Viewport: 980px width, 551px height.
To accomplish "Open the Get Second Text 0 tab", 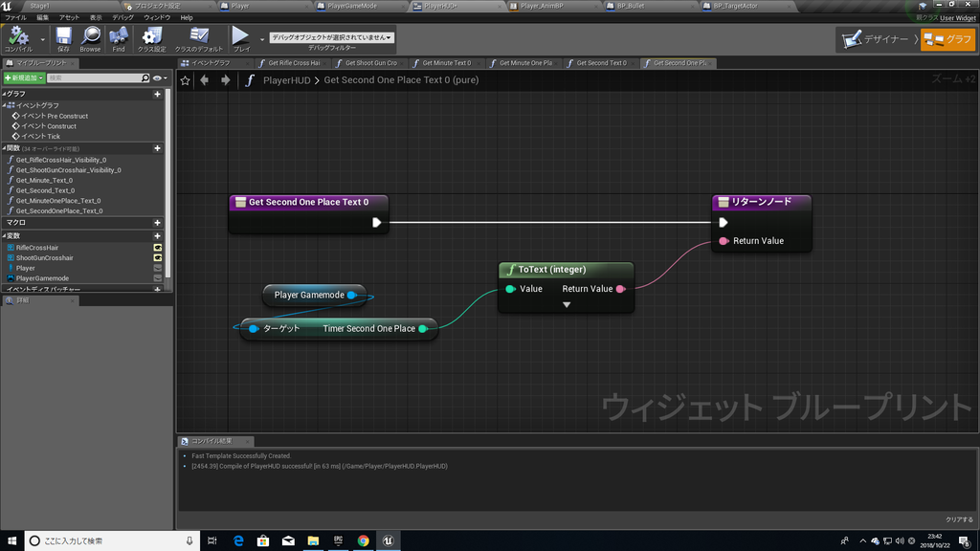I will point(601,63).
